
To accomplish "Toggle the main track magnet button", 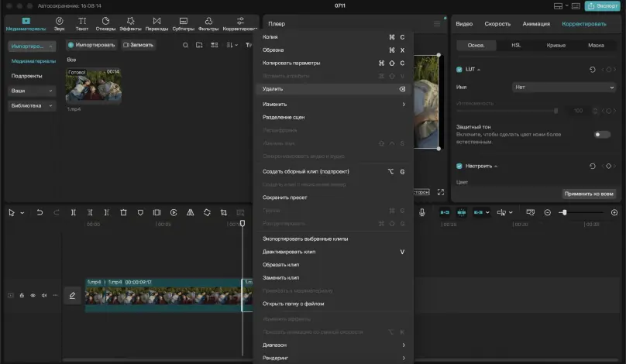I will [x=445, y=212].
